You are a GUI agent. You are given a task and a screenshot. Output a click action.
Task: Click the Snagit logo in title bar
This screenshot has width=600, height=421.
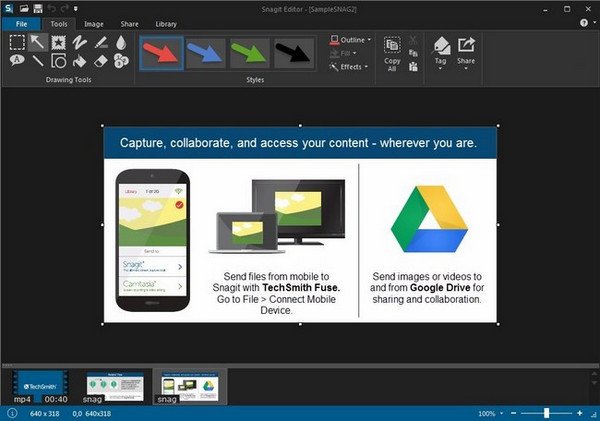(x=8, y=8)
